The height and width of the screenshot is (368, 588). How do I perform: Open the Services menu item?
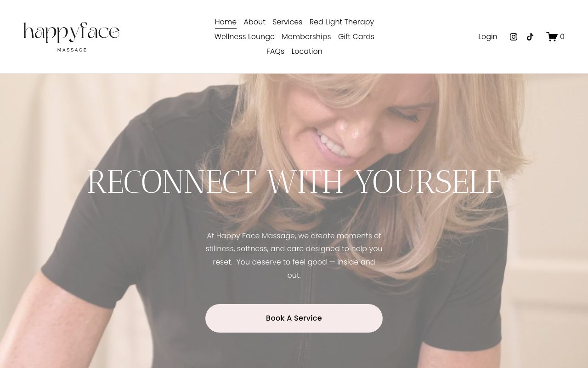point(287,22)
